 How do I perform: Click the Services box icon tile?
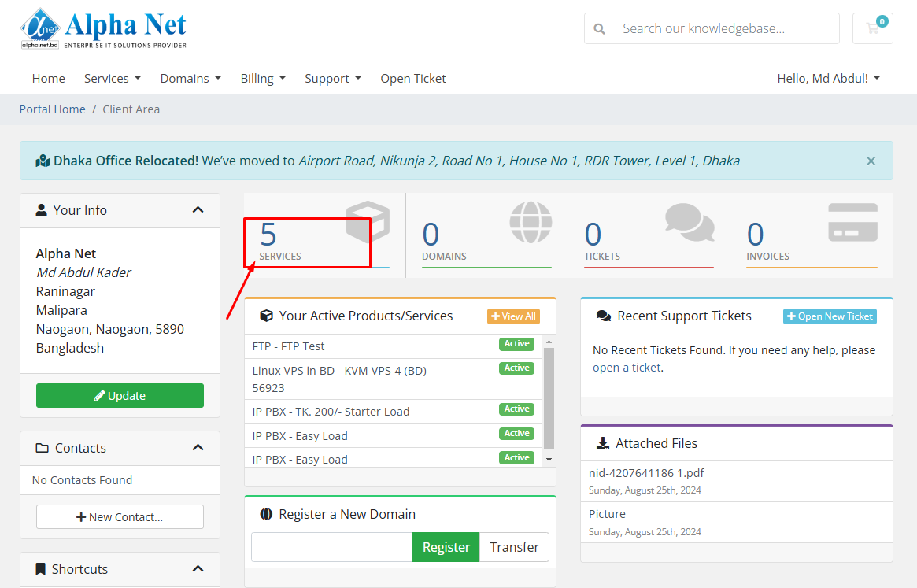pyautogui.click(x=324, y=235)
